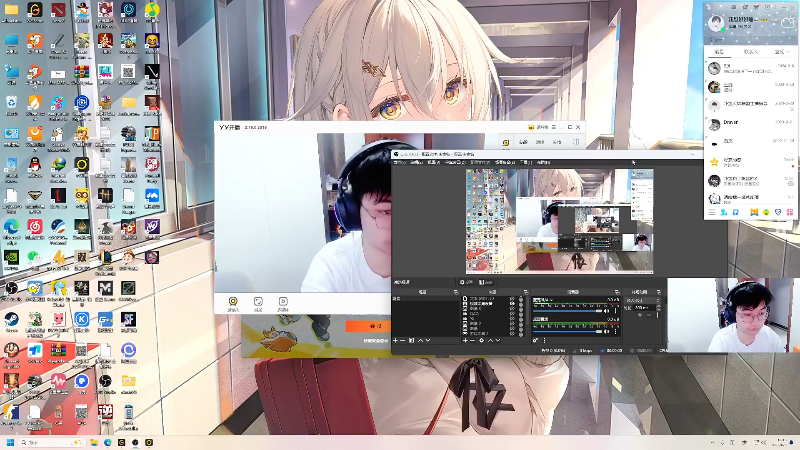Image resolution: width=800 pixels, height=450 pixels.
Task: Open OBS Studio desktop shortcut
Action: coord(11,290)
